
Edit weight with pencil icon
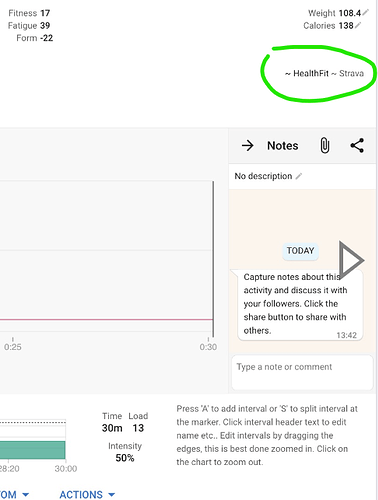point(366,13)
